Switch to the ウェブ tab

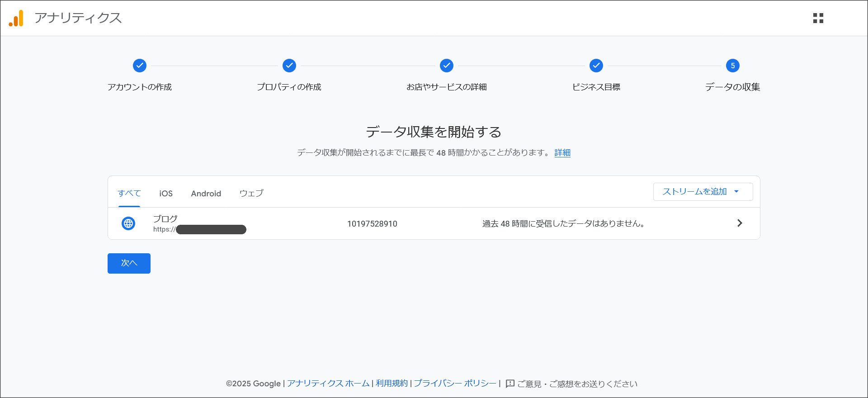(251, 193)
